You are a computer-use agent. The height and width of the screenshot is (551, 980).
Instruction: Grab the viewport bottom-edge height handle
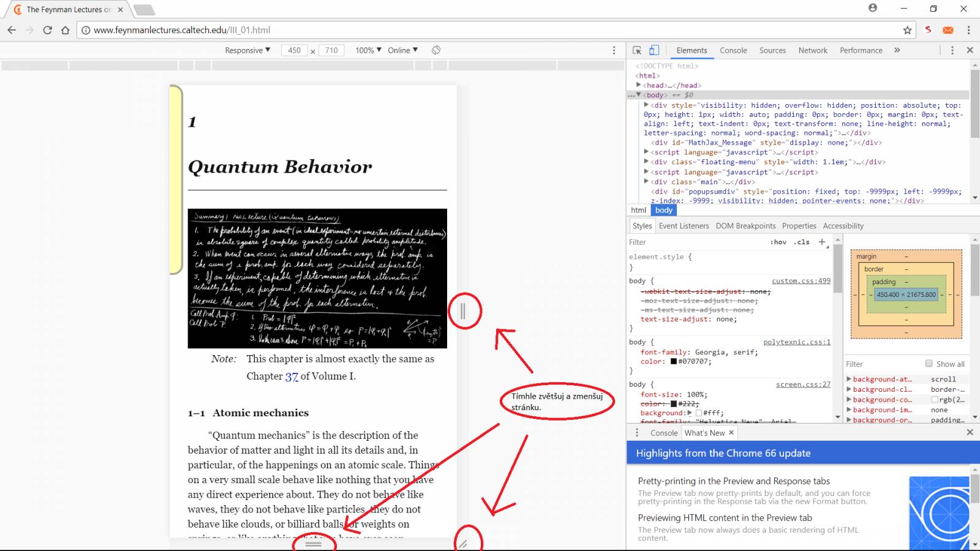[x=313, y=544]
